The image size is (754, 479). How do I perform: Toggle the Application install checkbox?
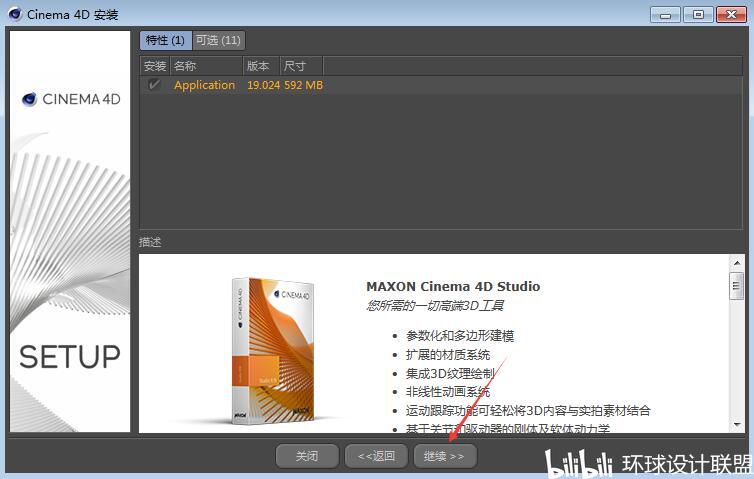click(x=154, y=85)
